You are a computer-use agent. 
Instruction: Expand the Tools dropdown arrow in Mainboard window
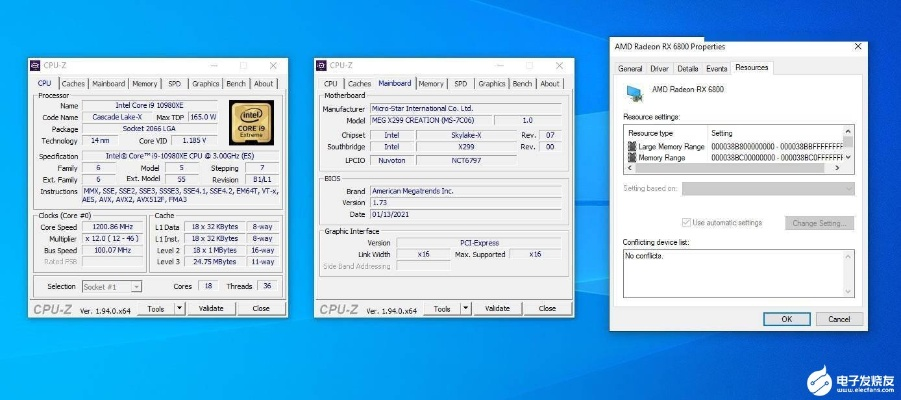[464, 309]
